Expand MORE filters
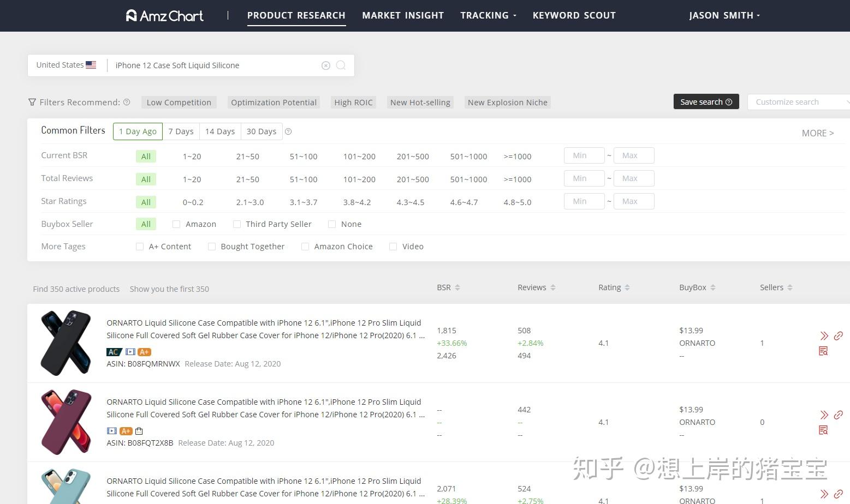Image resolution: width=850 pixels, height=504 pixels. (818, 133)
